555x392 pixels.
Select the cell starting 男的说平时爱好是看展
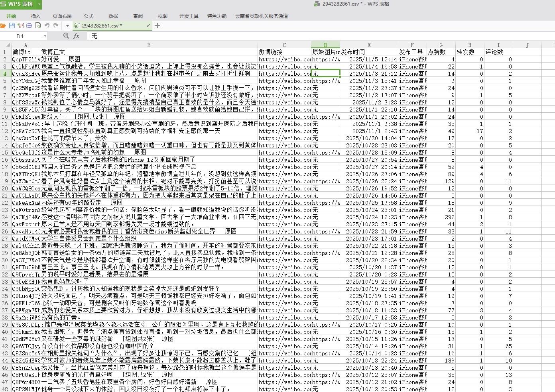(x=149, y=274)
